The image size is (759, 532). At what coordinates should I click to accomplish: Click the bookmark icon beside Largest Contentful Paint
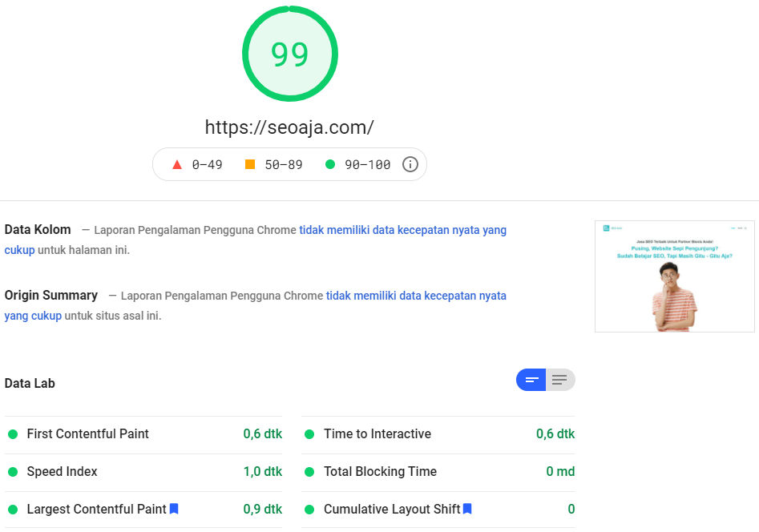tap(174, 509)
